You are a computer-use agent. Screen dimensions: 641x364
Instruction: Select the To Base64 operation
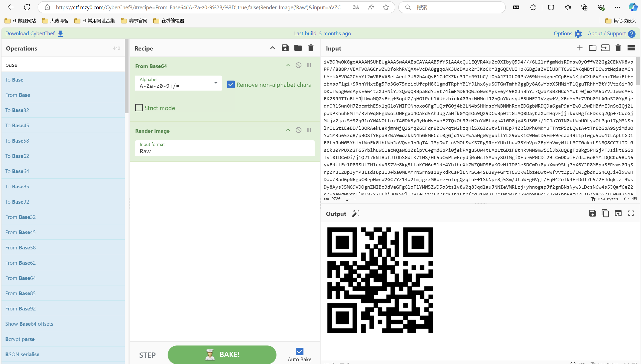coord(63,171)
